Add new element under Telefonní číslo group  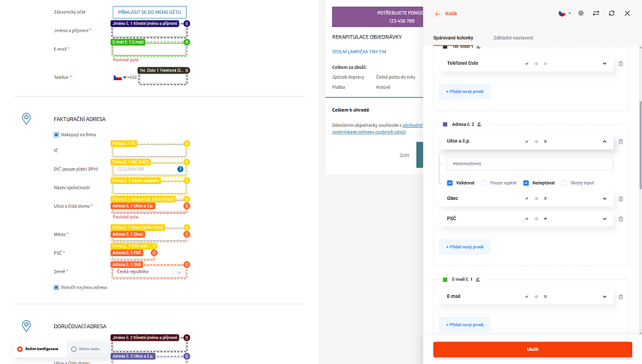pyautogui.click(x=465, y=92)
